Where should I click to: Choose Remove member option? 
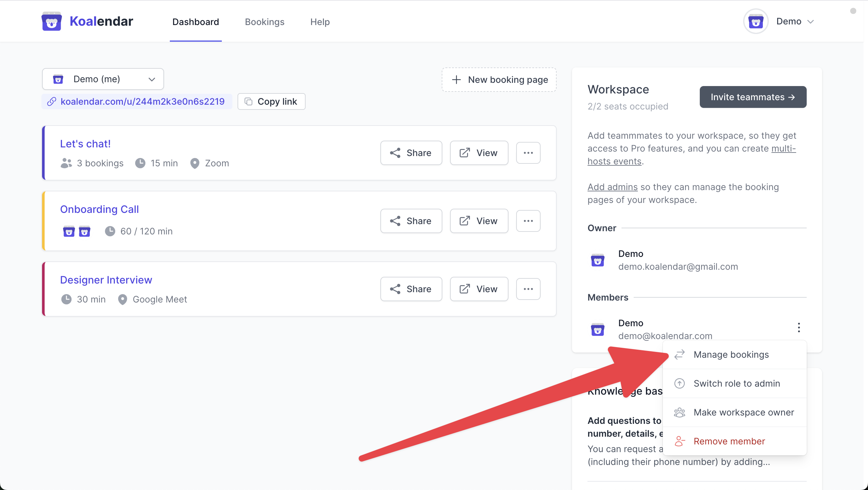[734, 441]
